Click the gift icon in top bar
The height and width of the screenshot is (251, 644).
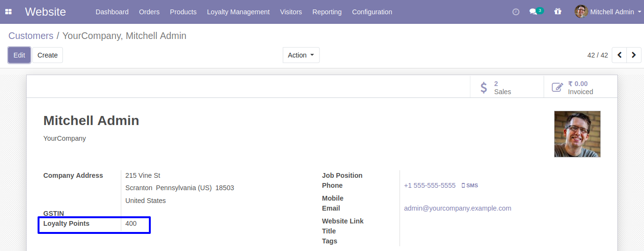558,12
